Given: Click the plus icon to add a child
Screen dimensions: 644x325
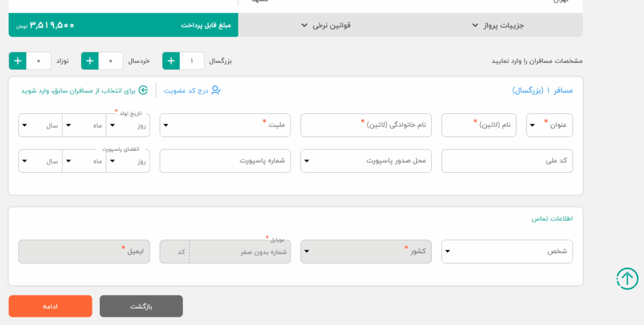Looking at the screenshot, I should tap(90, 61).
